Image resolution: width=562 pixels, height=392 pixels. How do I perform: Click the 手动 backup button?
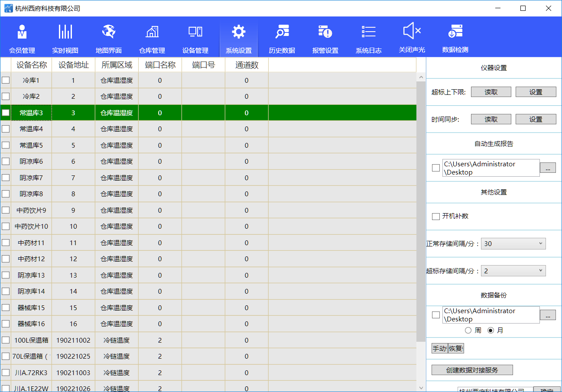439,349
